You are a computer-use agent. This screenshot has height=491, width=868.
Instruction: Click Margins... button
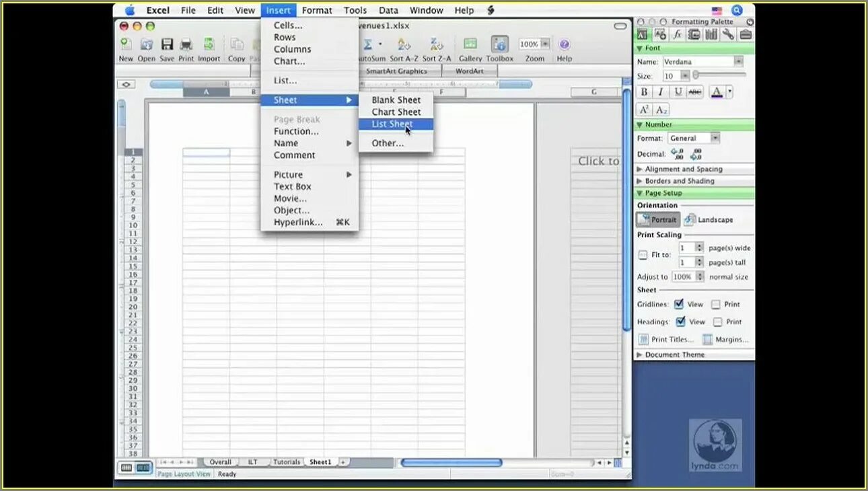[x=725, y=340]
